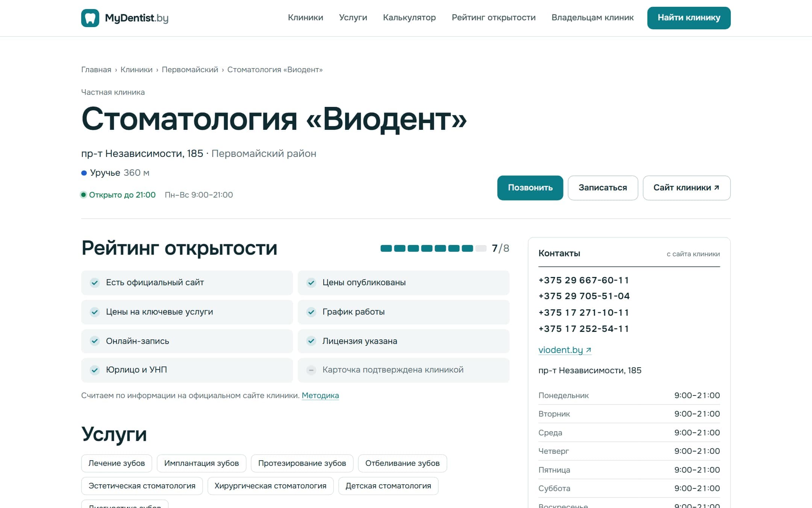
Task: Select the Детская стоматология tag
Action: pos(388,486)
